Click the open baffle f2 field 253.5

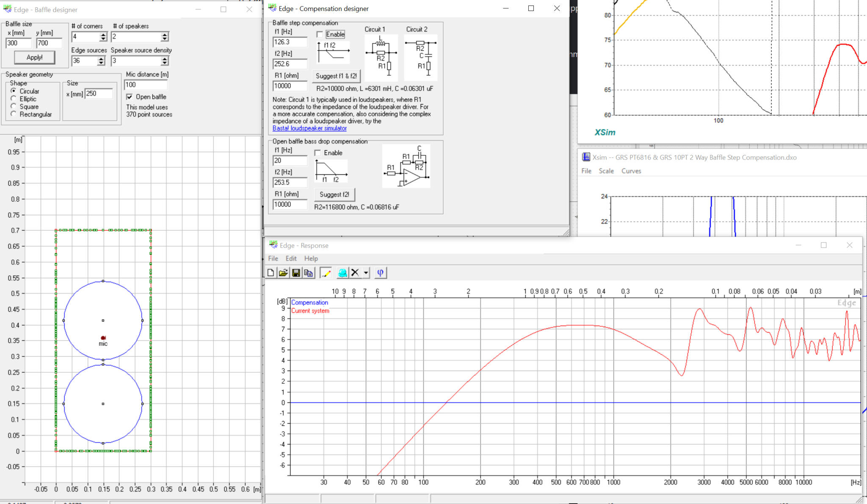pyautogui.click(x=290, y=182)
